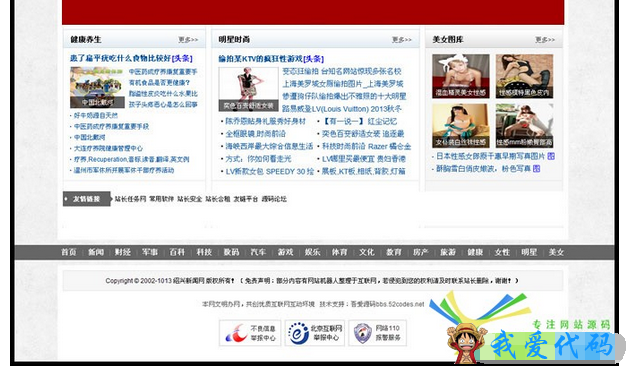Screen dimensions: 630x369
Task: Open the 上海美罗城女厕 article link
Action: [343, 84]
